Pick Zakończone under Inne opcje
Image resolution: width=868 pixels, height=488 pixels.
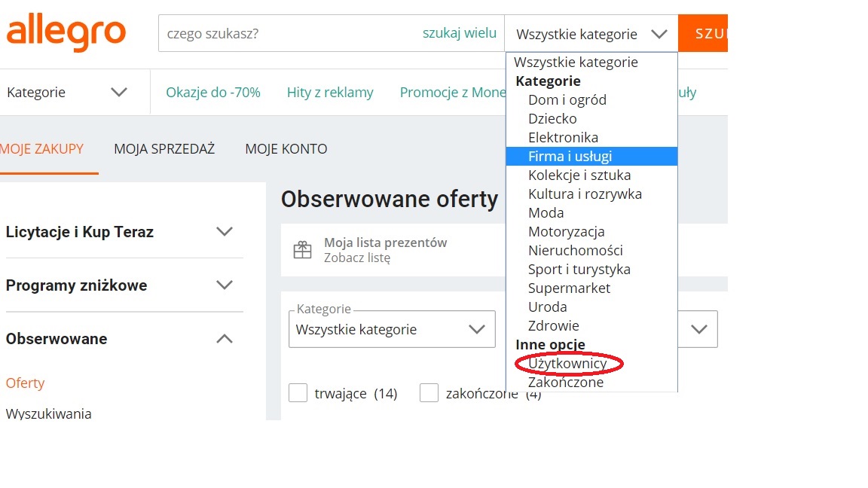565,383
